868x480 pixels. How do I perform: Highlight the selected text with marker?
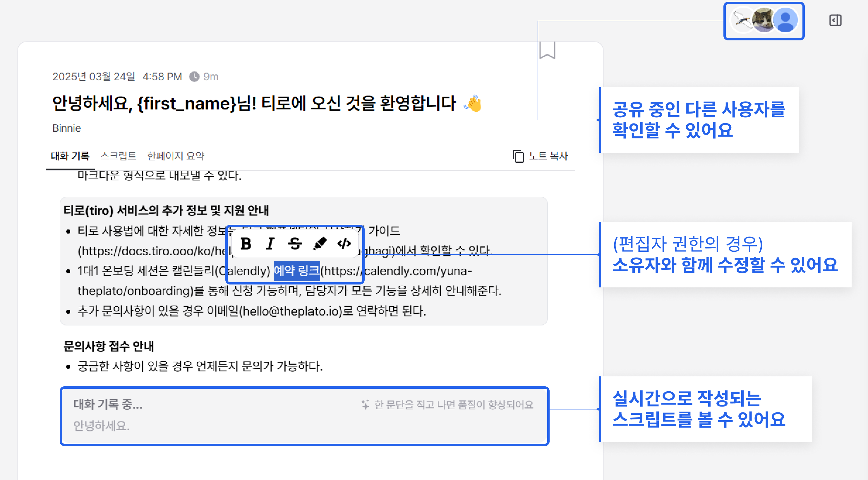pyautogui.click(x=320, y=244)
